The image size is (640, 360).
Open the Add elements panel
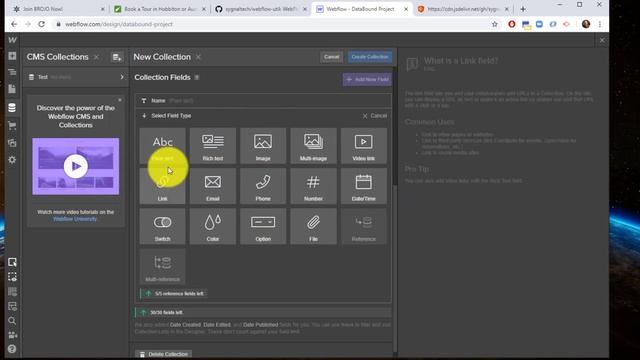click(12, 56)
